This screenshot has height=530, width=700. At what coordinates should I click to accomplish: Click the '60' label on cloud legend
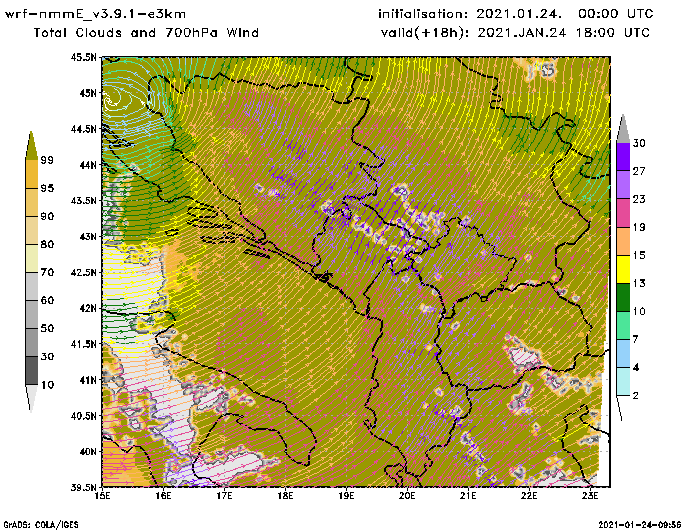point(47,300)
